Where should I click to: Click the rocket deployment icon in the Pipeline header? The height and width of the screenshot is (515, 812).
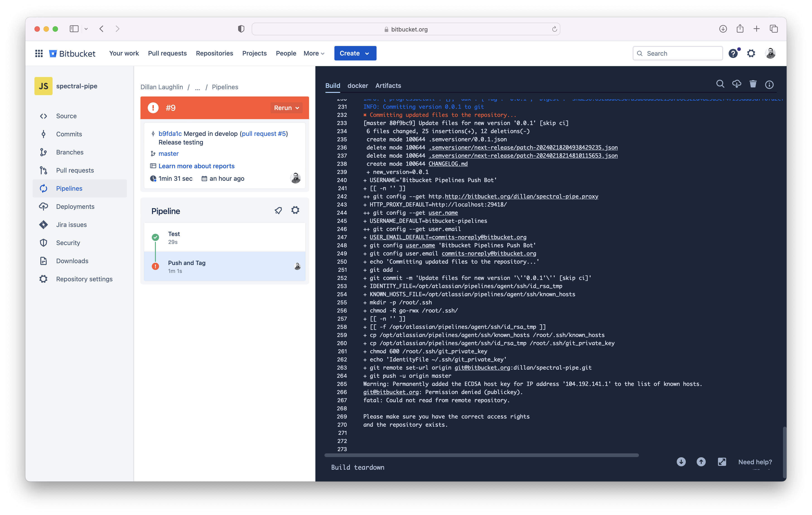pos(278,211)
